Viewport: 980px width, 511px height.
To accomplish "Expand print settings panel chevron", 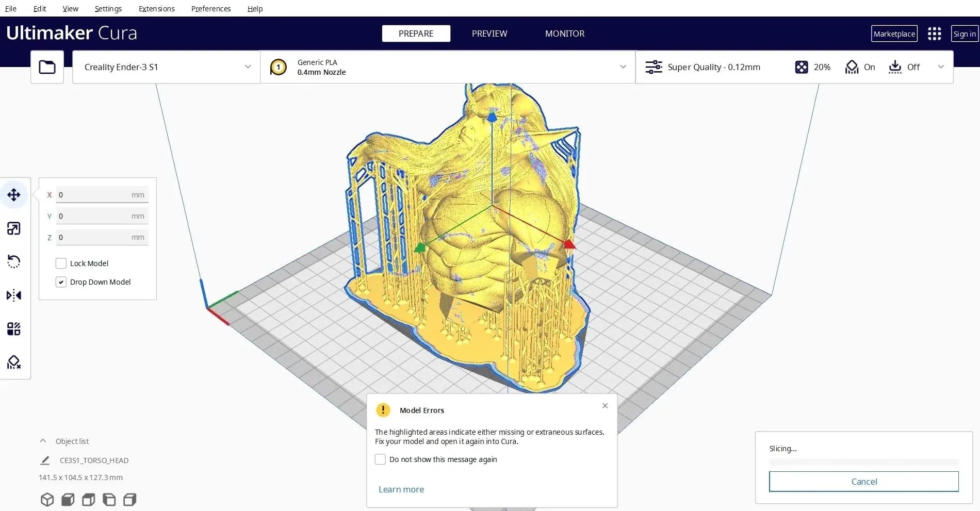I will (941, 67).
